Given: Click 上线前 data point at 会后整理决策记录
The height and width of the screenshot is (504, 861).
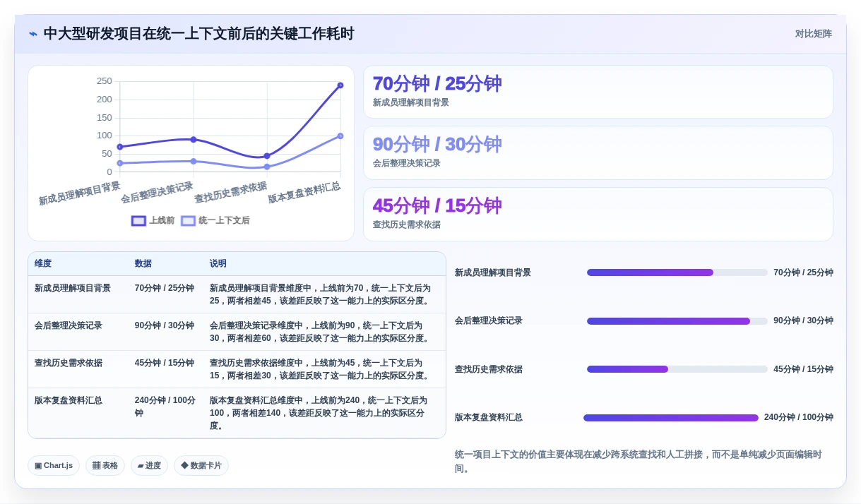Looking at the screenshot, I should pyautogui.click(x=194, y=140).
